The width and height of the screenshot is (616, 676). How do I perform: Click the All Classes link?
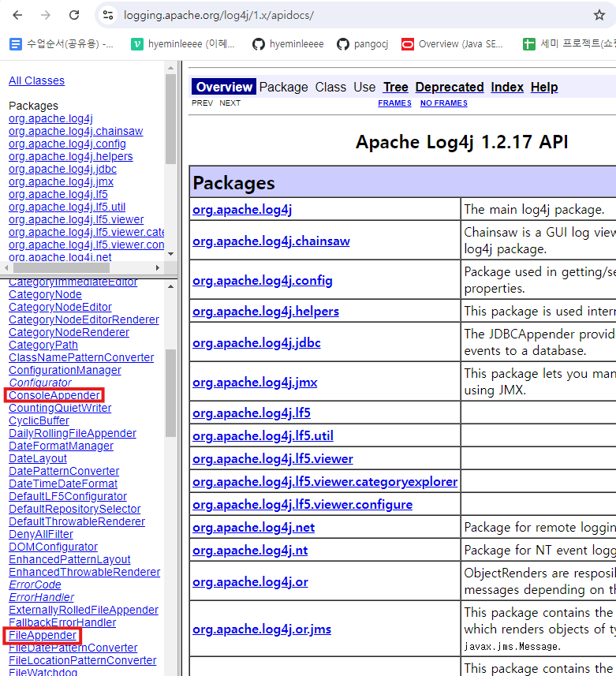coord(36,80)
